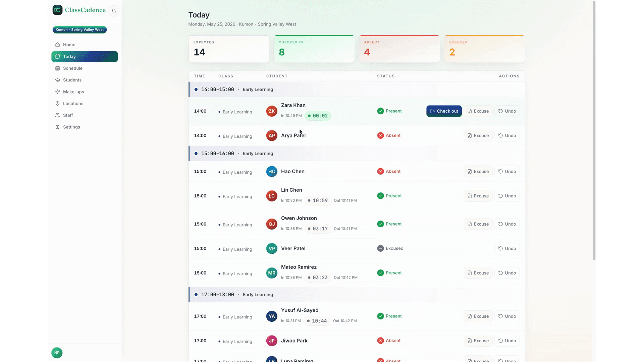Undo Veer Patel's excused status

click(x=507, y=249)
